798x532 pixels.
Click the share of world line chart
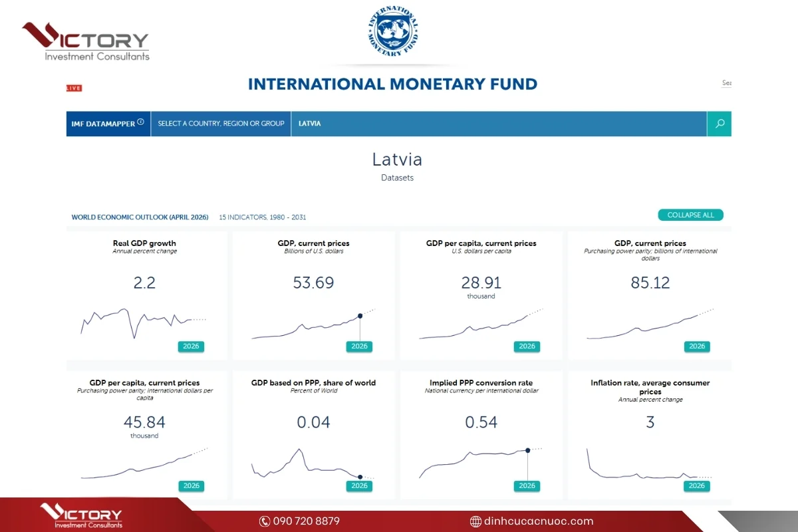[313, 464]
